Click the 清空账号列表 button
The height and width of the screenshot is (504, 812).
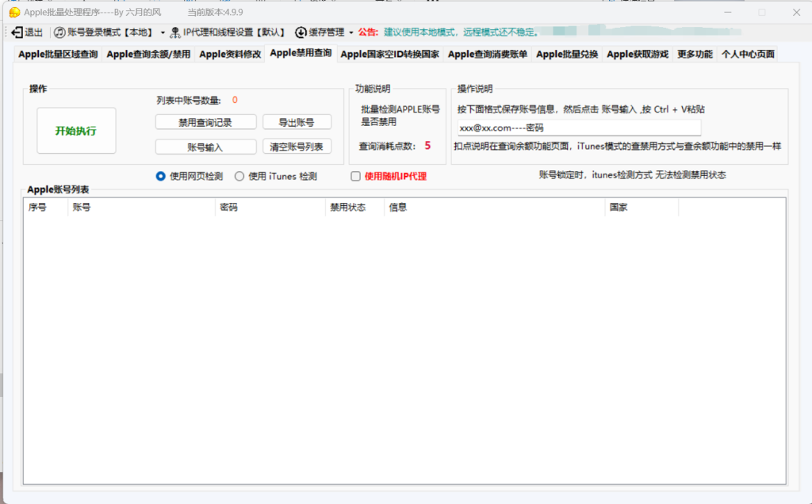point(297,147)
